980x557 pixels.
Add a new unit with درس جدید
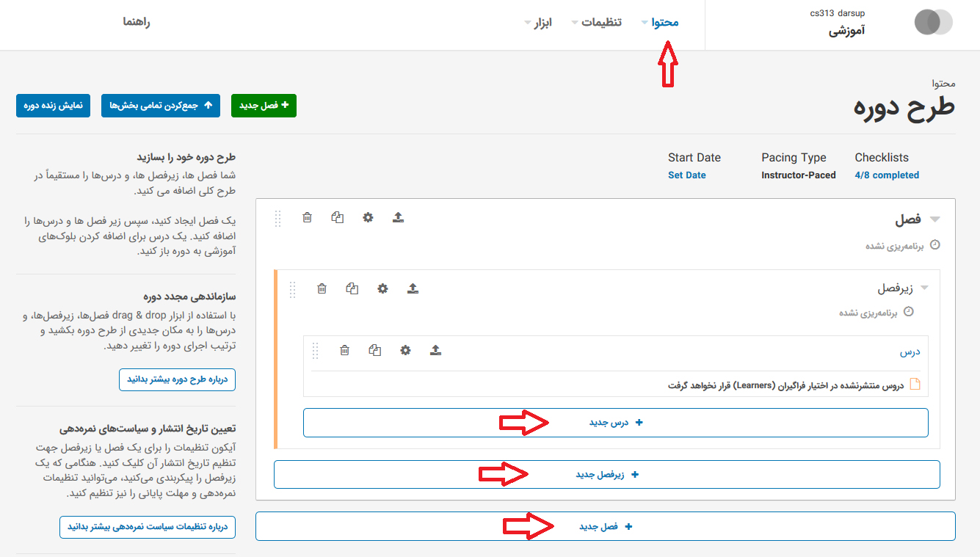click(615, 423)
